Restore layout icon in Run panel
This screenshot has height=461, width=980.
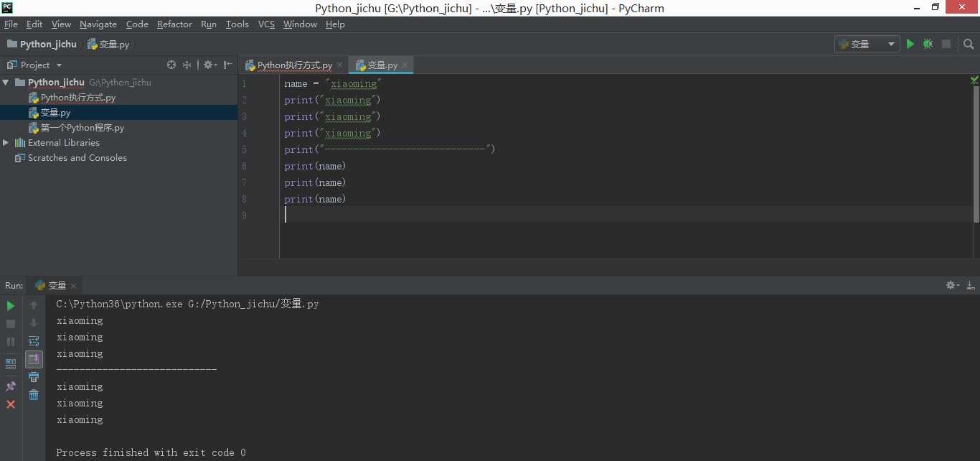coord(11,364)
